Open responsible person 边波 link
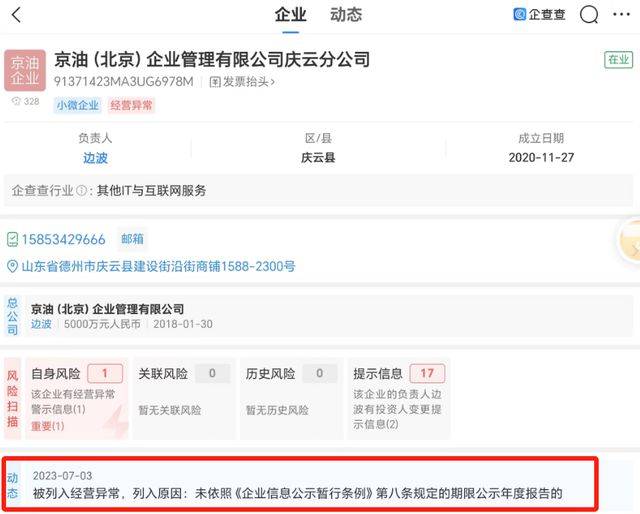Viewport: 640px width, 514px height. pos(96,157)
